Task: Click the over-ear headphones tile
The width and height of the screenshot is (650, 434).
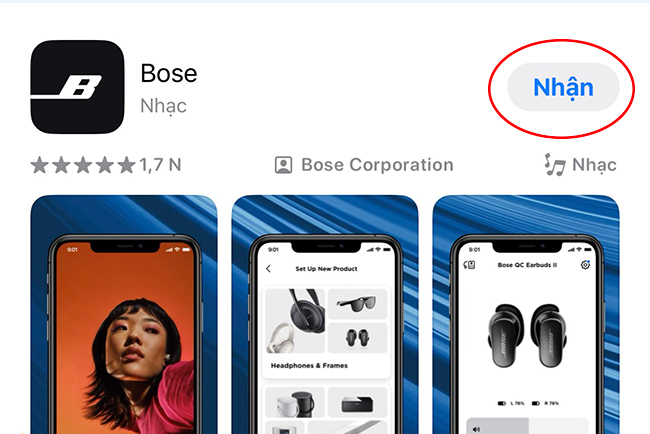Action: pyautogui.click(x=295, y=321)
